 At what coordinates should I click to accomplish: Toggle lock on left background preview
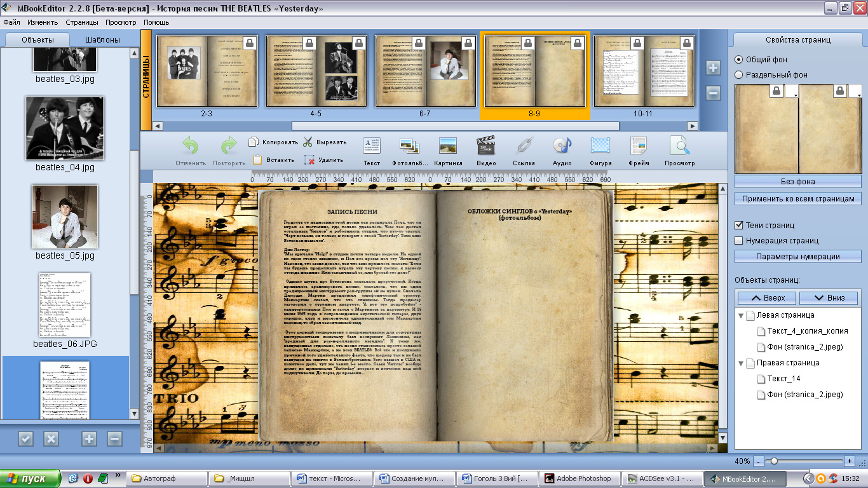(776, 91)
